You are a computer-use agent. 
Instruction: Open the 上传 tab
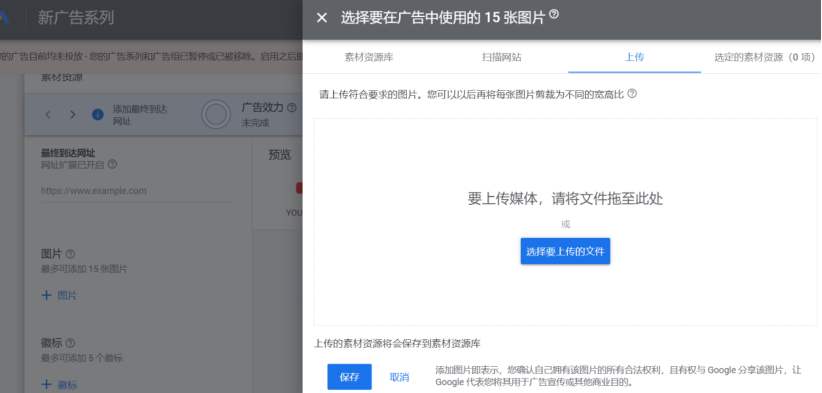[634, 57]
